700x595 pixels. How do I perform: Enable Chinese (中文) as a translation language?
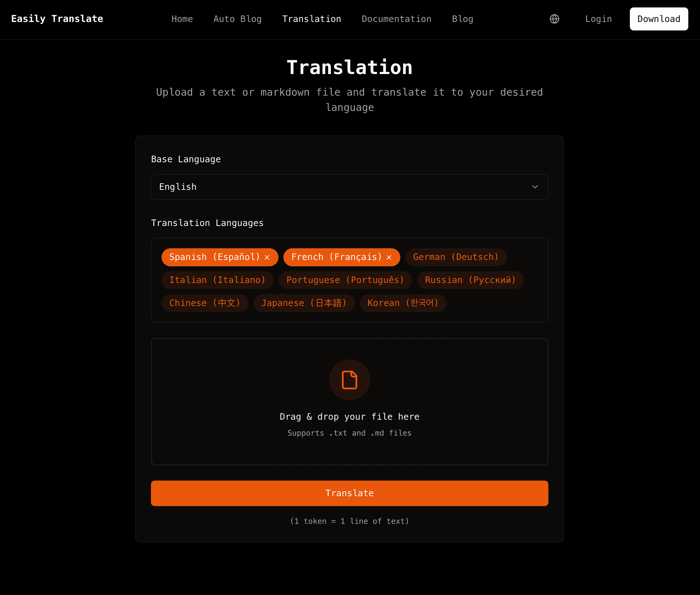tap(205, 303)
